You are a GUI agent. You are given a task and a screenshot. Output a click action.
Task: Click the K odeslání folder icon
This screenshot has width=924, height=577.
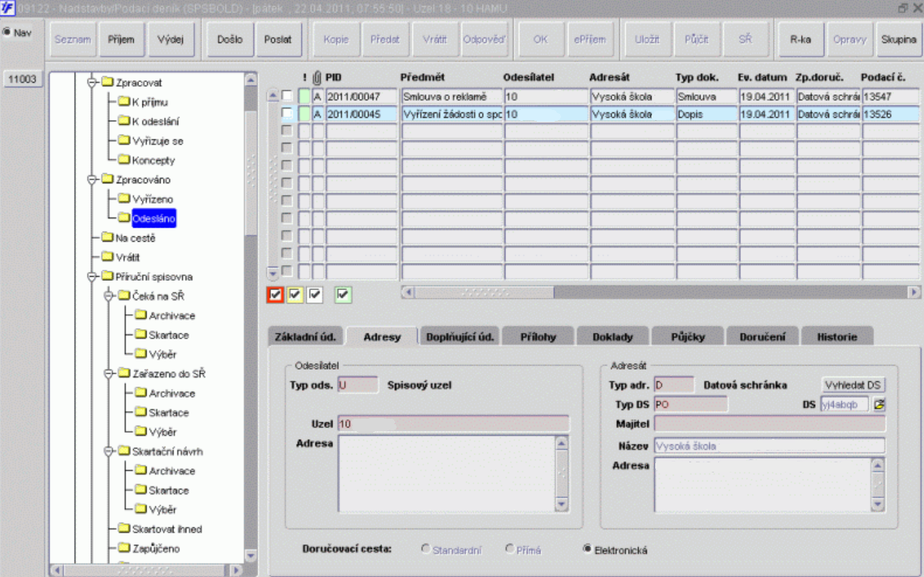[124, 121]
